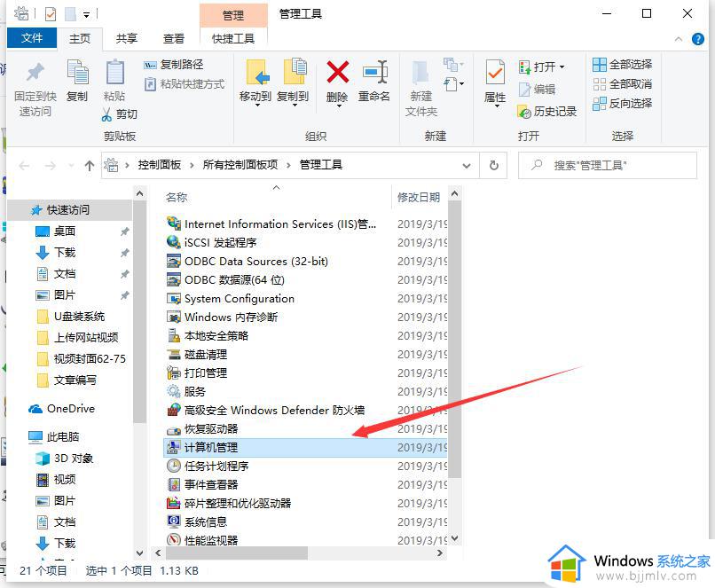Open the recent locations dropdown arrow
715x588 pixels.
71,166
